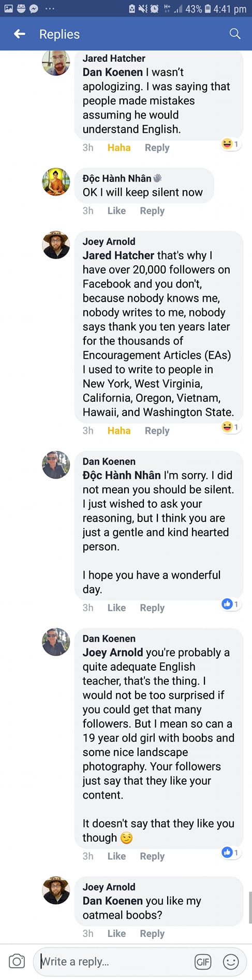Image resolution: width=252 pixels, height=980 pixels.
Task: Toggle Haha reaction on Jared Hatcher's comment
Action: coord(119,148)
